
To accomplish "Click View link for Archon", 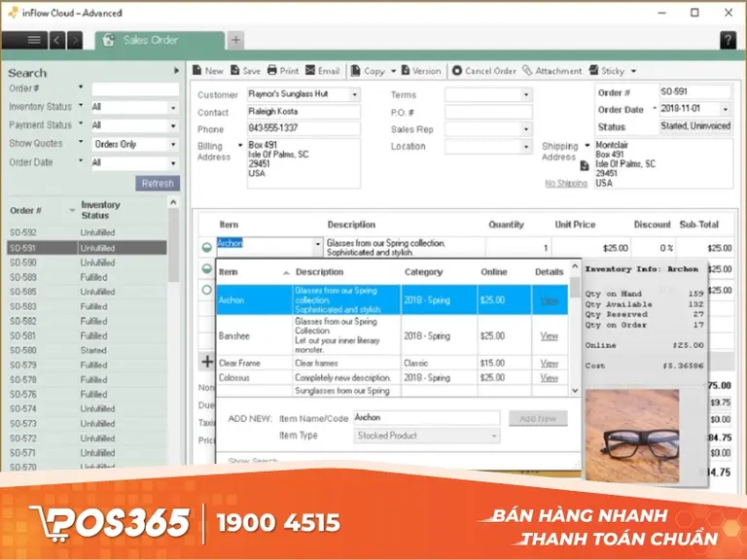I will [x=550, y=300].
